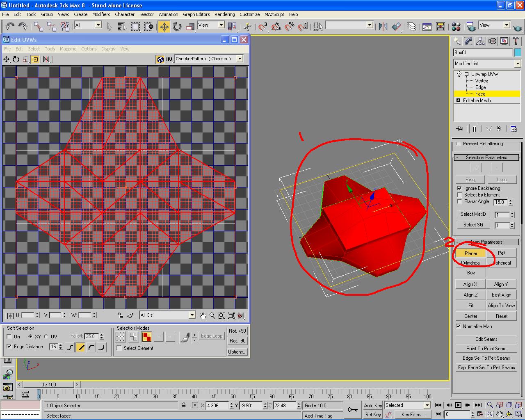Click the Quick Render teapot icon
Viewport: 525px width, 420px height.
(x=518, y=27)
